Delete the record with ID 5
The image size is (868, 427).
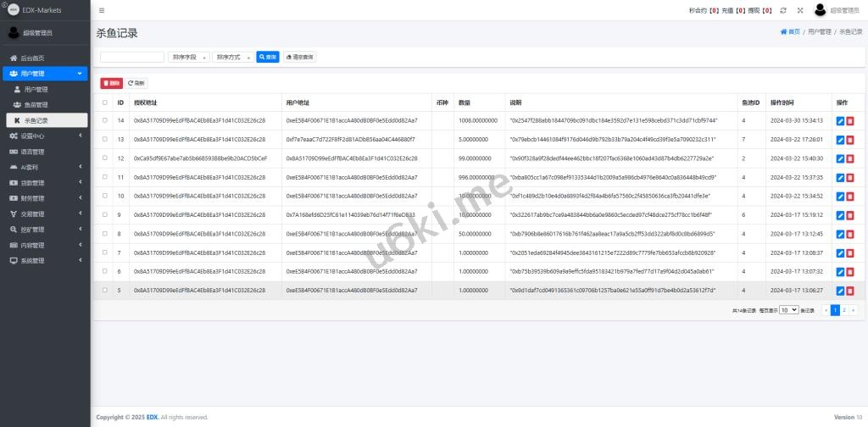coord(850,291)
